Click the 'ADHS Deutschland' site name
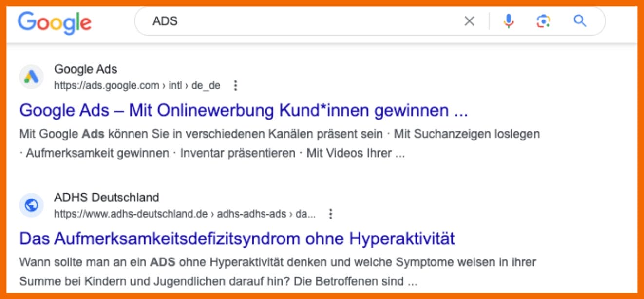Screen dimensions: 644x299 (x=106, y=198)
